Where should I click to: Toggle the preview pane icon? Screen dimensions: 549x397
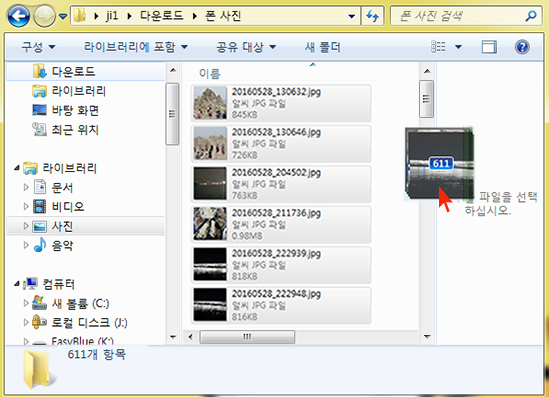coord(489,47)
